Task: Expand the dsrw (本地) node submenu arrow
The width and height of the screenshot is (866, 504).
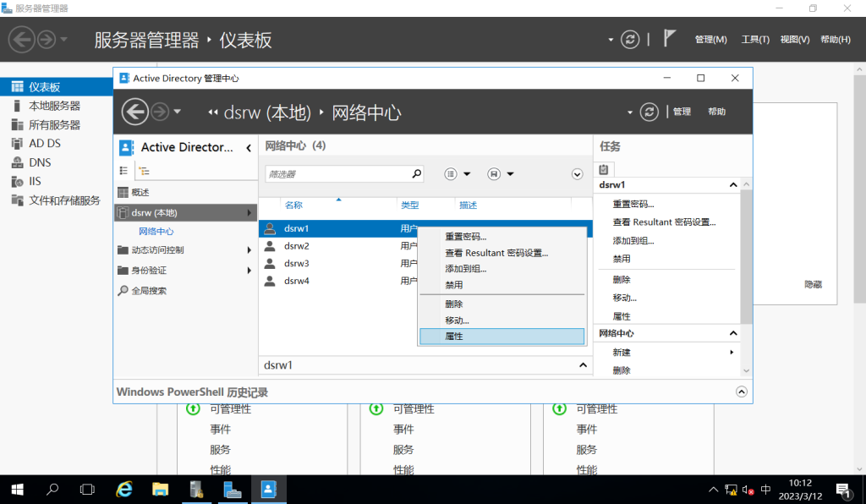Action: (x=249, y=212)
